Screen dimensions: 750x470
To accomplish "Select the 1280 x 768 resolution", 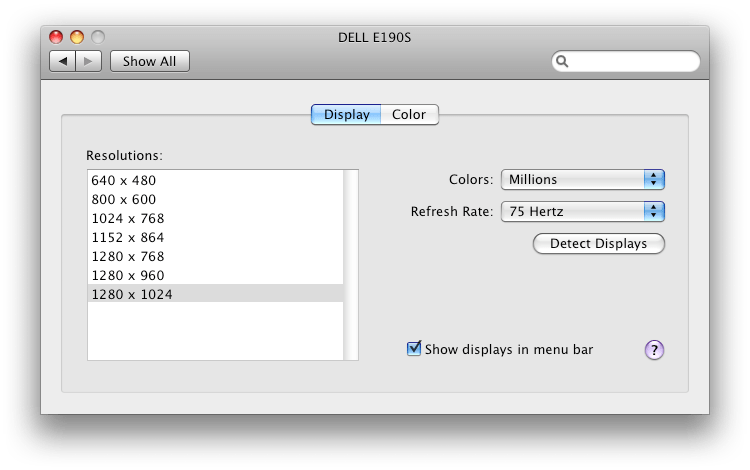I will pyautogui.click(x=215, y=257).
